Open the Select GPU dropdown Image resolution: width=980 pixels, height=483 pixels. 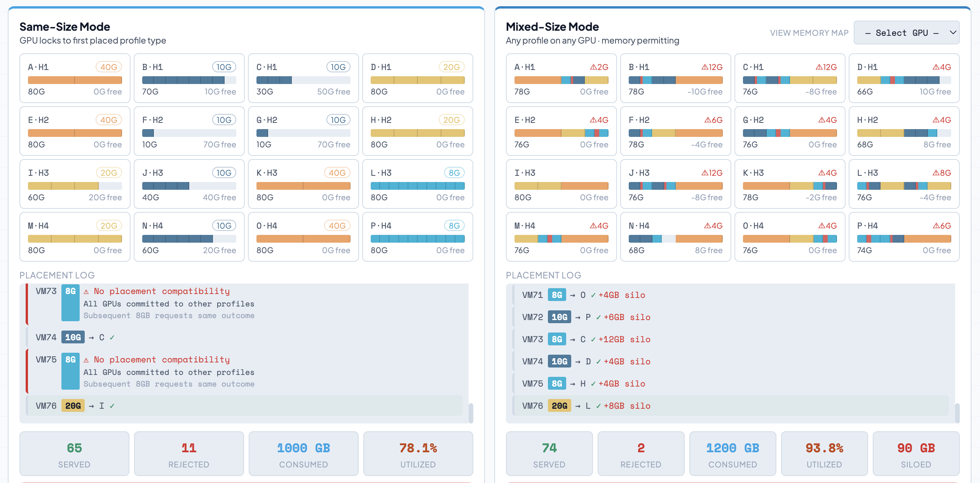point(902,33)
